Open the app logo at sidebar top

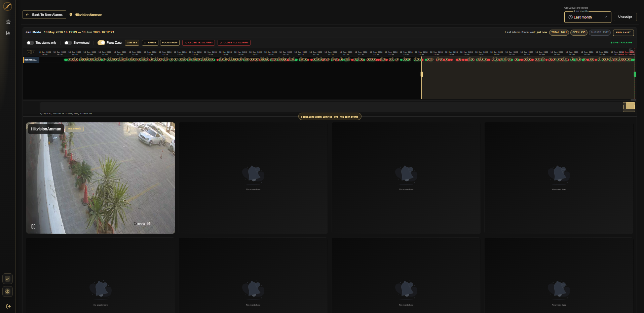click(7, 6)
